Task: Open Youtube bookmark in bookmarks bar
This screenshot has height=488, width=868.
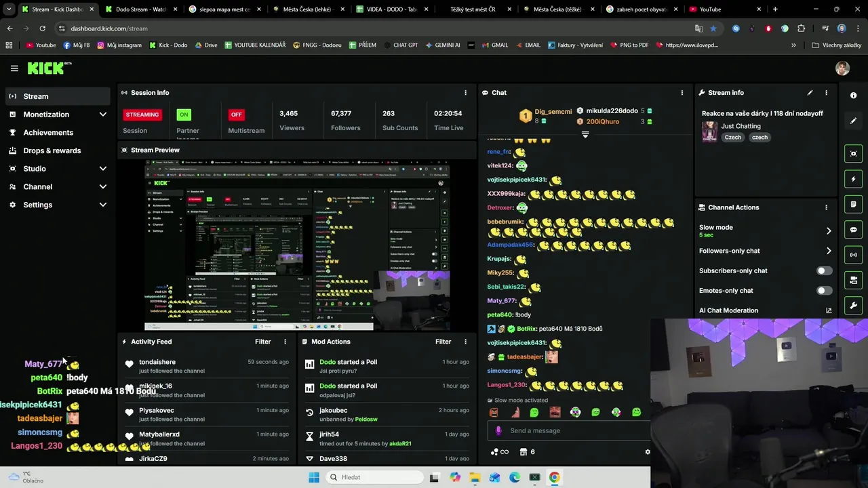Action: pos(41,45)
